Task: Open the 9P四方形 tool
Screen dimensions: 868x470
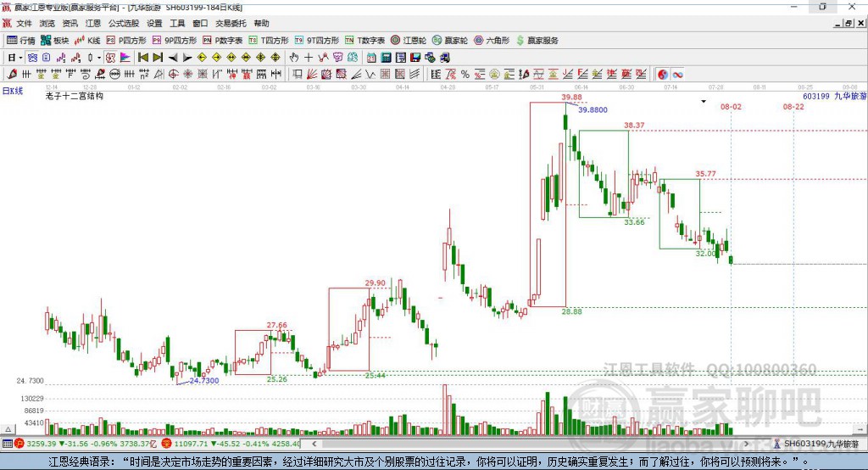Action: click(x=175, y=41)
